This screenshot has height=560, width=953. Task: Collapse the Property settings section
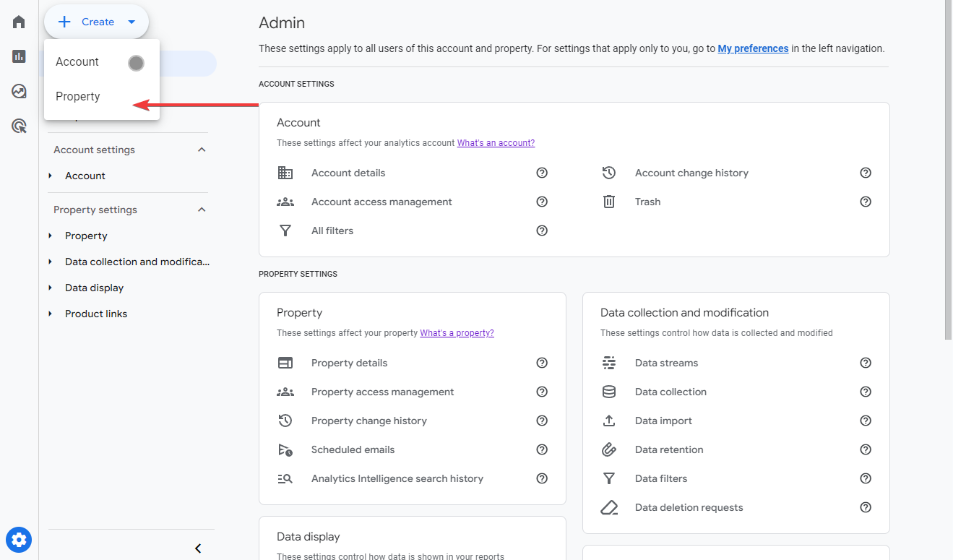(202, 210)
